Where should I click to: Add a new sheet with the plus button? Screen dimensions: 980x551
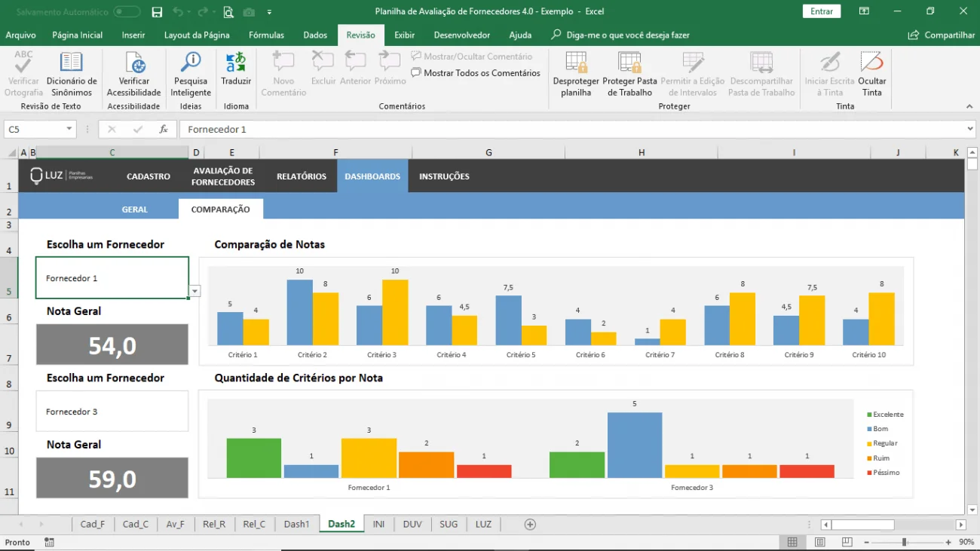530,524
